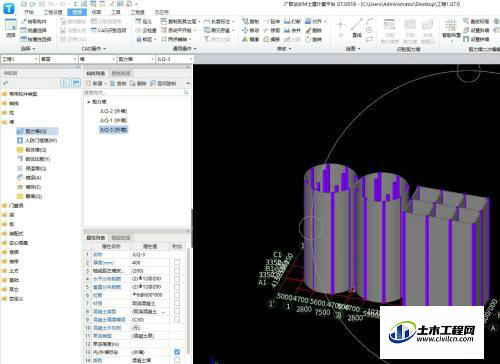Open the 工程量 ribbon tab

[137, 12]
